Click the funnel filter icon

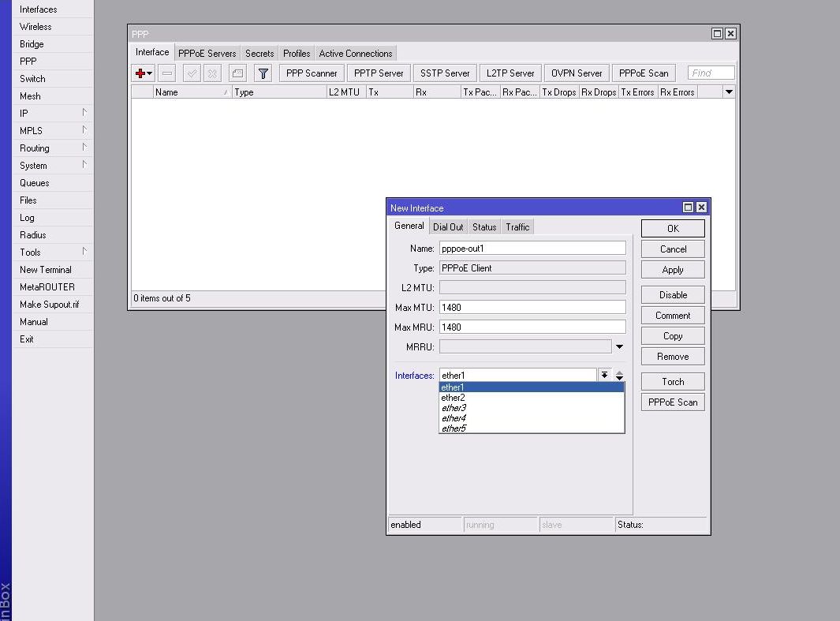[263, 73]
